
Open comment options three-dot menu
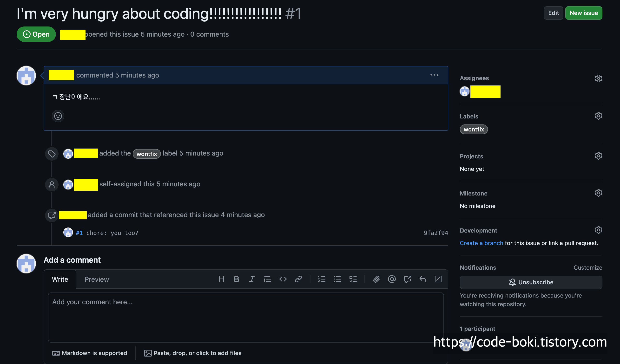(x=434, y=75)
